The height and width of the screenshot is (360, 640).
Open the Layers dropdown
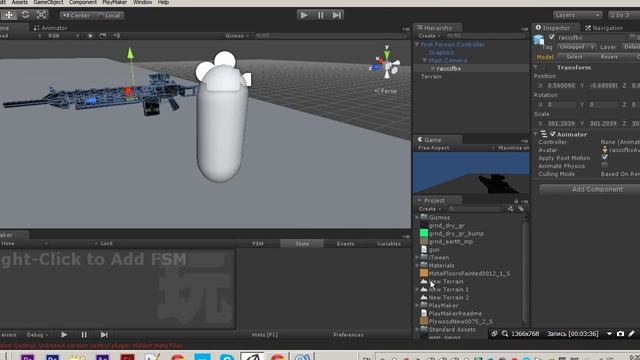[x=578, y=15]
